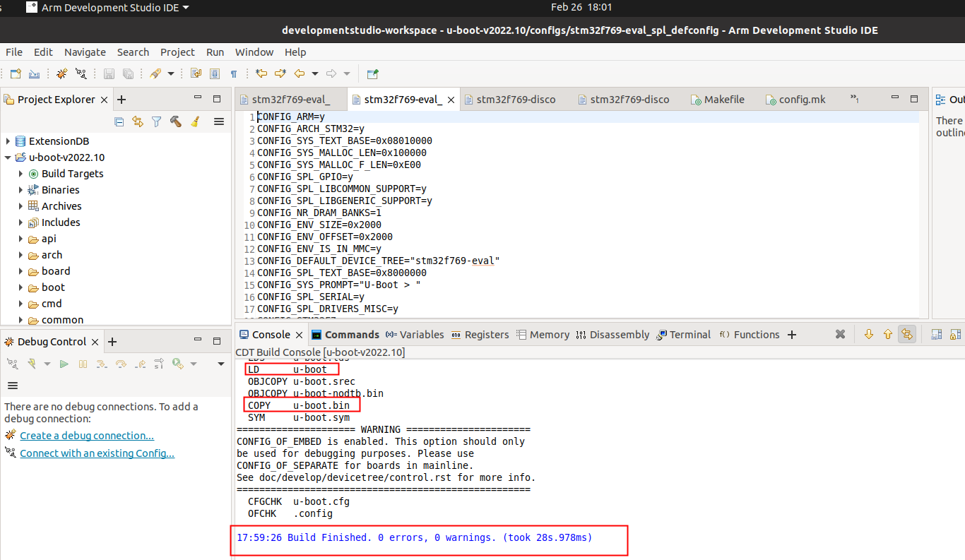Click the Build hammer icon in Project Explorer
965x560 pixels.
tap(176, 121)
